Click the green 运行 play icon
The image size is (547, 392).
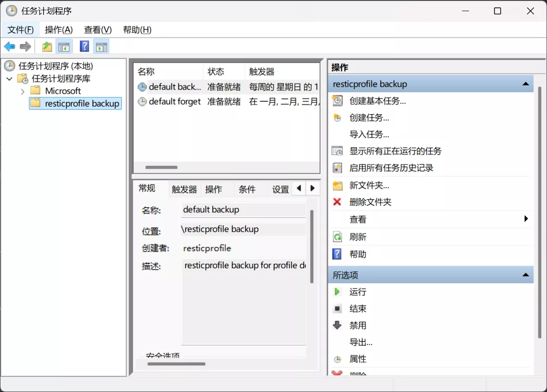click(x=337, y=292)
